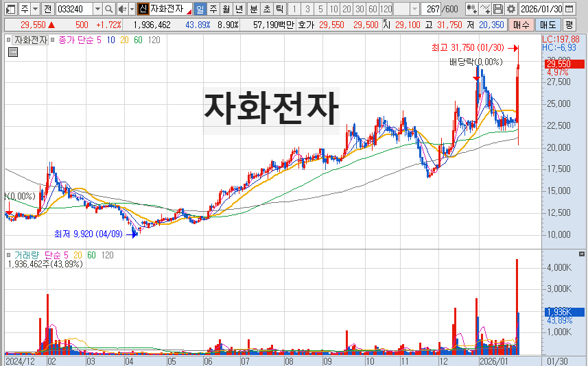Click the small square marker before 거래량 legend

click(9, 255)
